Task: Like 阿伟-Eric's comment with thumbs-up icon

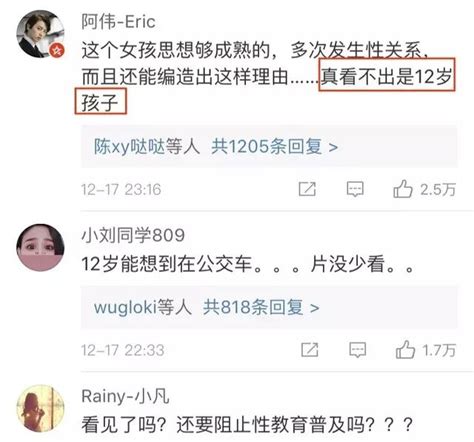Action: point(403,189)
